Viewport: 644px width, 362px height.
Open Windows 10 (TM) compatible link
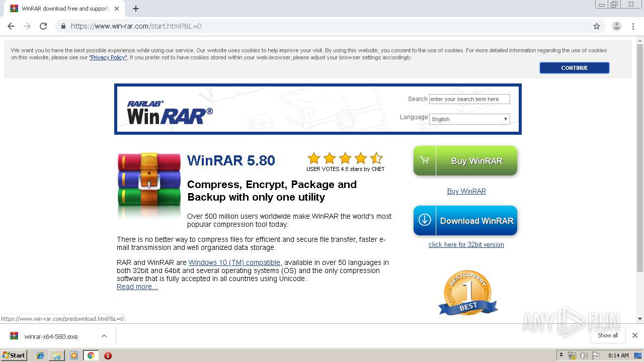(x=234, y=262)
